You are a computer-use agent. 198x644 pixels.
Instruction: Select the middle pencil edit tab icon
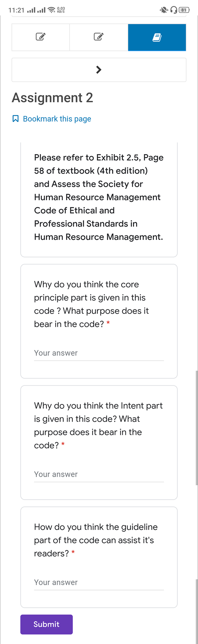coord(99,37)
